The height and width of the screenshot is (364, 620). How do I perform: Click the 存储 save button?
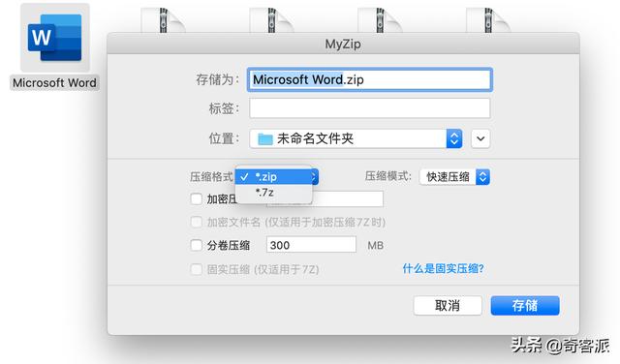click(525, 306)
